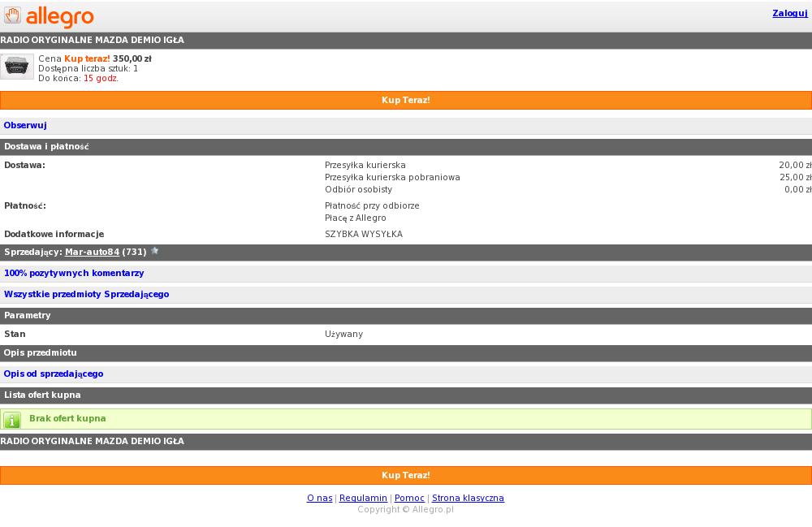Click the top RADIO ORYGINALNE MAZDA DEMIO title
This screenshot has height=527, width=812.
tap(93, 40)
